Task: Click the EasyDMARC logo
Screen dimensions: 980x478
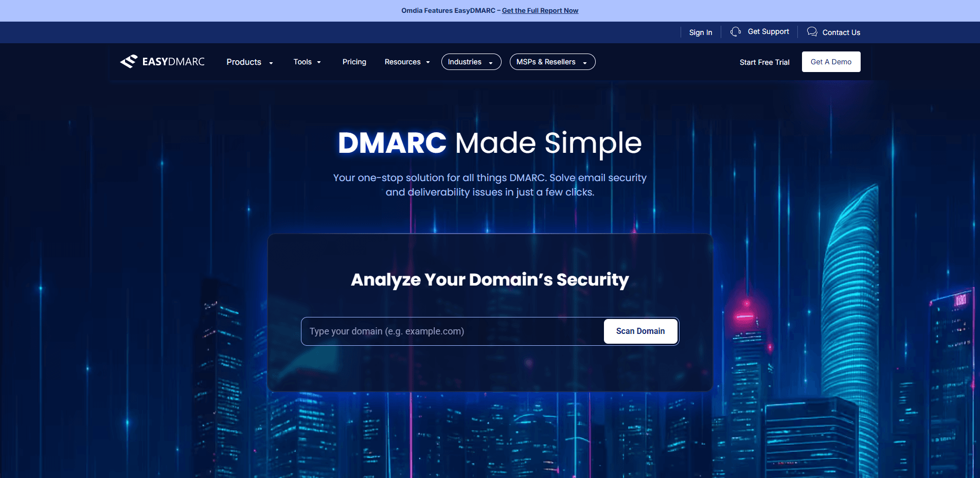Action: pos(162,61)
